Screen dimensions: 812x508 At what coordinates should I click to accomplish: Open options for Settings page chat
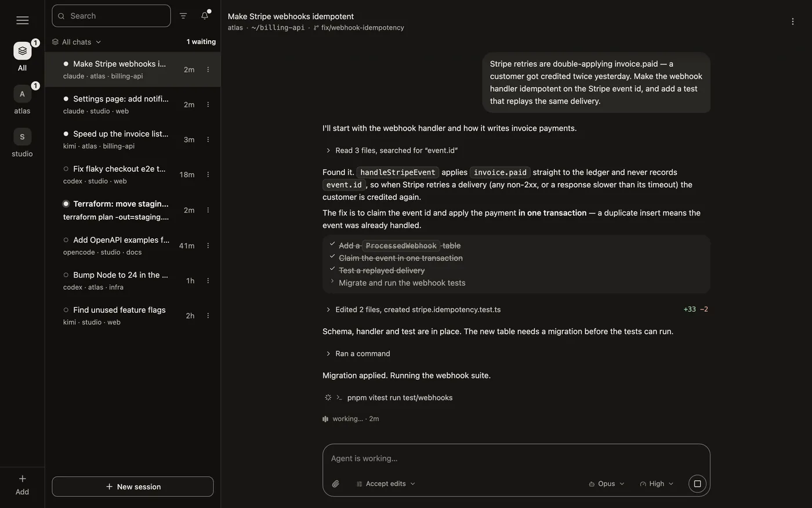coord(208,105)
